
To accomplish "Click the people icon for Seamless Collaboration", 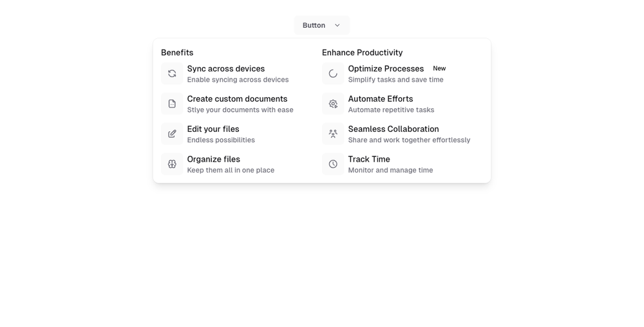I will [333, 134].
